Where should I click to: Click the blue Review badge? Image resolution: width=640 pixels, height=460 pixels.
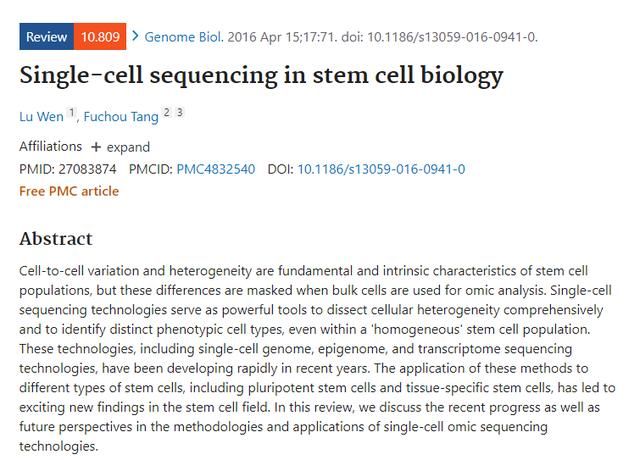(47, 37)
